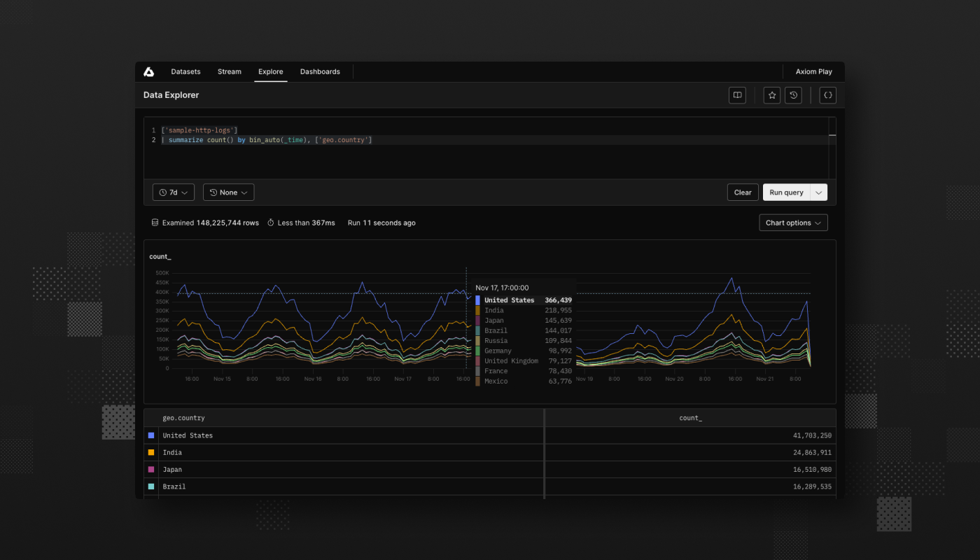Click the database icon beside examined rows
Image resolution: width=980 pixels, height=560 pixels.
(154, 222)
